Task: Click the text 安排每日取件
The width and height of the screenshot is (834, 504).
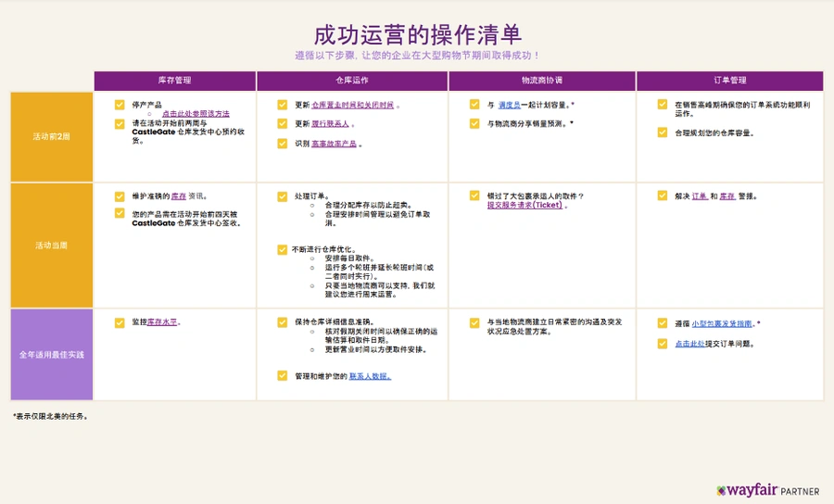Action: click(x=350, y=258)
